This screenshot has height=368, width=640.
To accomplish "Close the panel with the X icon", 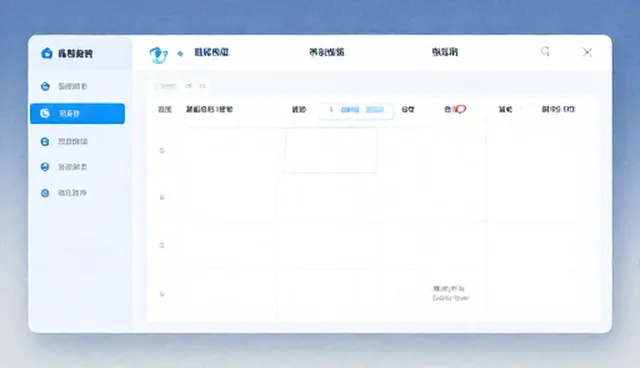I will point(587,52).
